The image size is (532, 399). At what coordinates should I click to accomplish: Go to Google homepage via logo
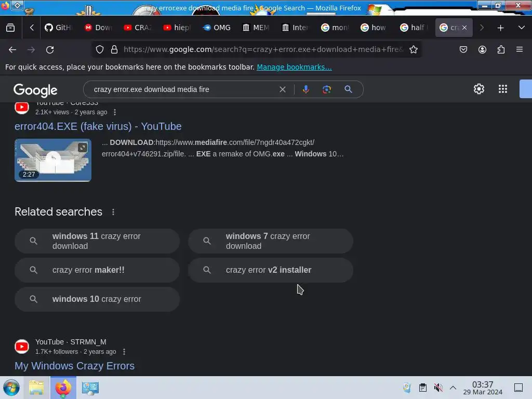click(35, 90)
